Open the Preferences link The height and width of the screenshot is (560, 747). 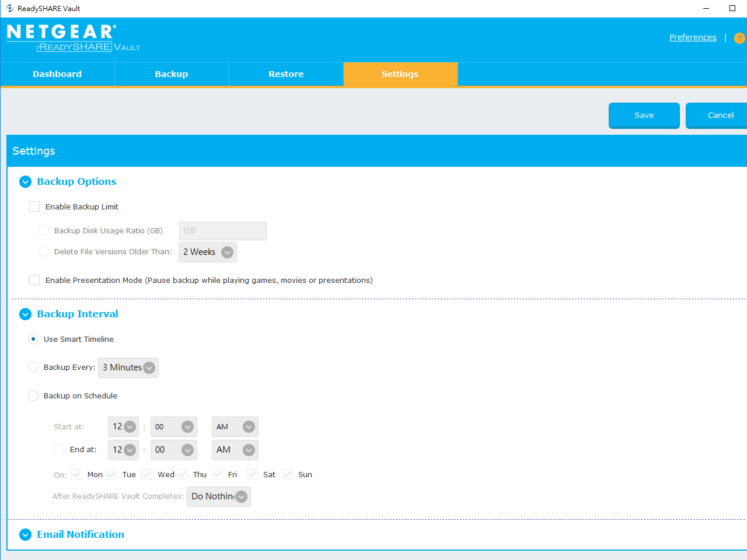point(693,37)
